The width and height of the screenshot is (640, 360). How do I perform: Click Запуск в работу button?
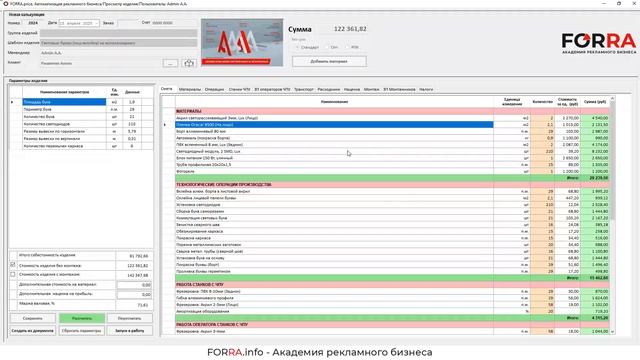pyautogui.click(x=129, y=330)
